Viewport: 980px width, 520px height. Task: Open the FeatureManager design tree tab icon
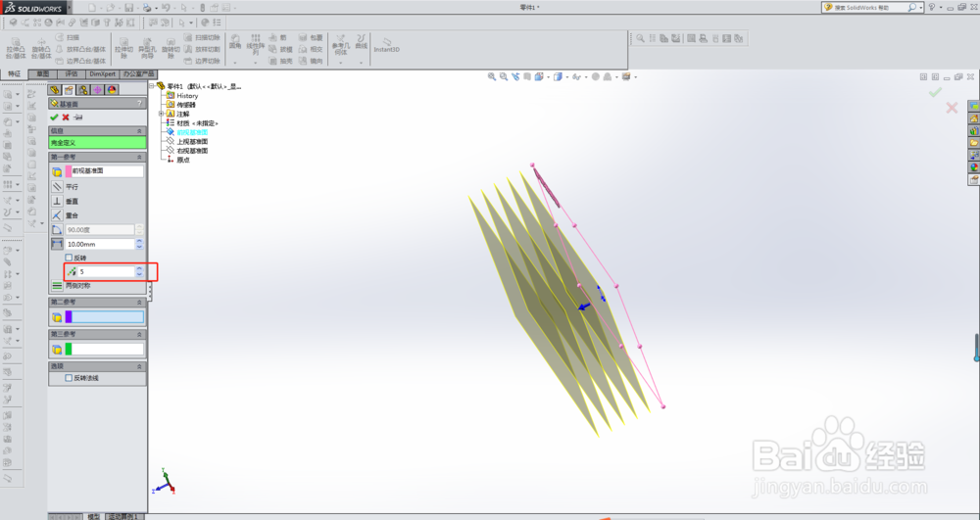click(x=55, y=90)
